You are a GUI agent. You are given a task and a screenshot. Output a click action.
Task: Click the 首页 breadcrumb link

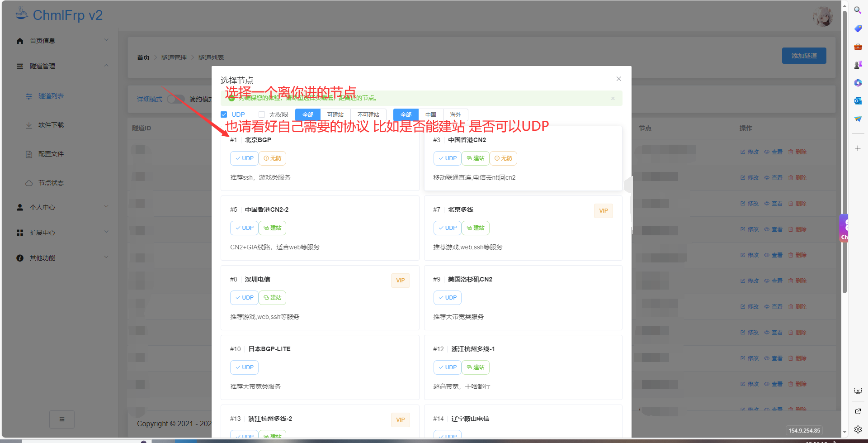pos(143,57)
